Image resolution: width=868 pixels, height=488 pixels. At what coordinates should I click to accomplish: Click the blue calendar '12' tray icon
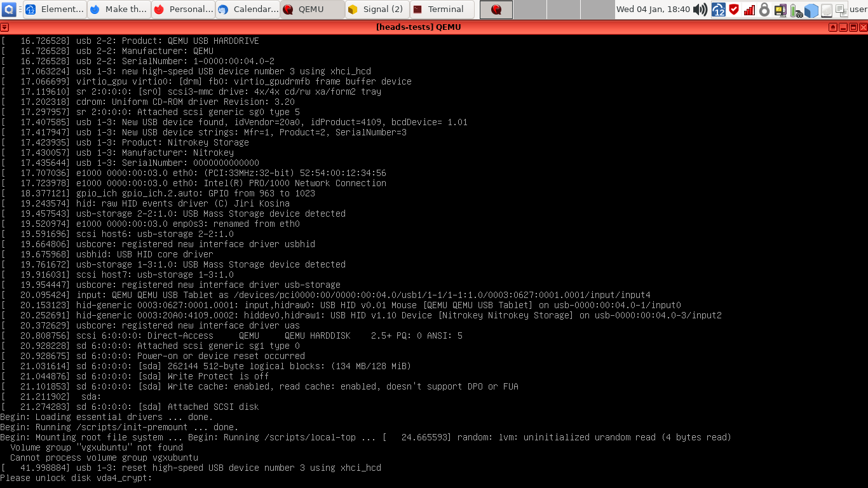719,10
